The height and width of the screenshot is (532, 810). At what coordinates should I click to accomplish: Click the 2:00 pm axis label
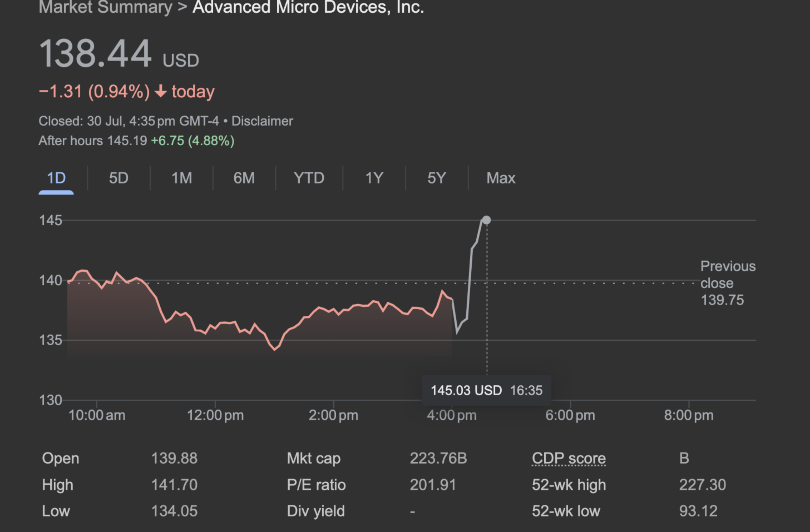(x=333, y=415)
